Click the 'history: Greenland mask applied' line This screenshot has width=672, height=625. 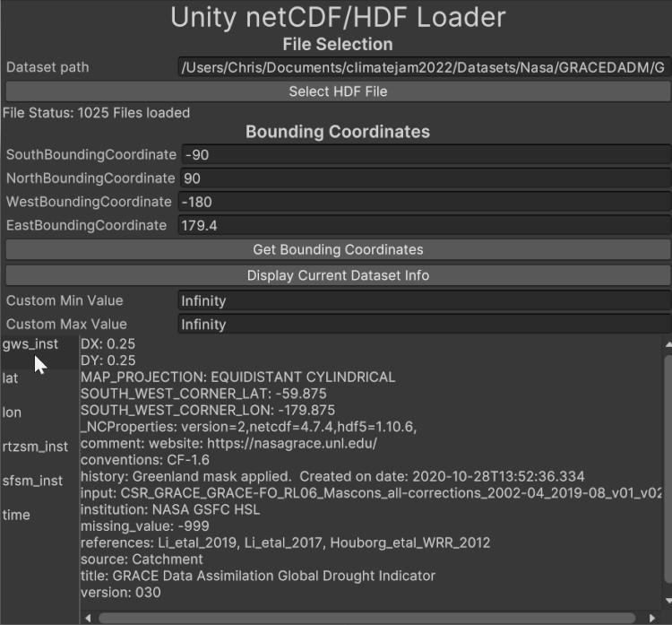(x=332, y=476)
